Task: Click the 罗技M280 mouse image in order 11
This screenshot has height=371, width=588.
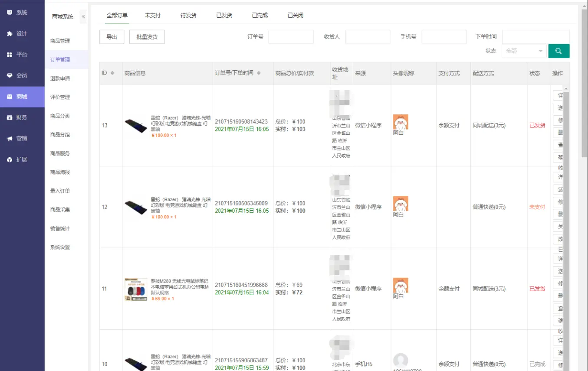Action: pyautogui.click(x=136, y=289)
